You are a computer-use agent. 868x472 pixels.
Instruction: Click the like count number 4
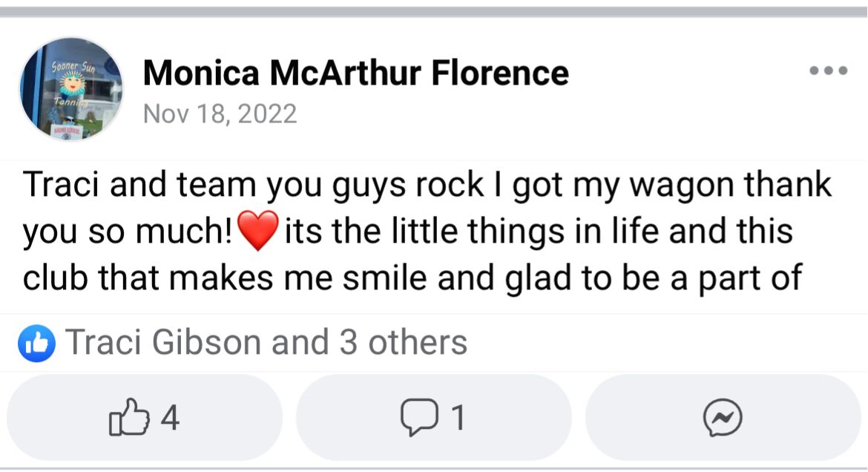coord(170,418)
